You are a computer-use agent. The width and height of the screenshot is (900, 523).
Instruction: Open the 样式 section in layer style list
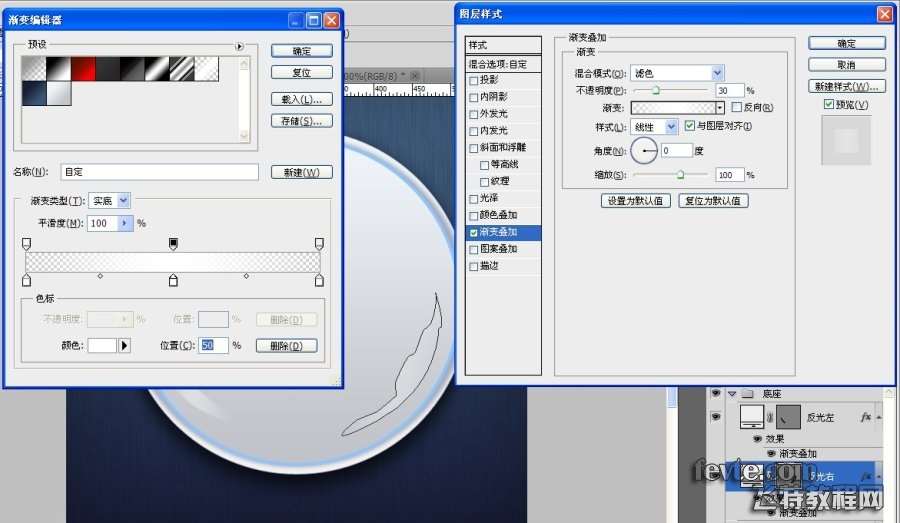(x=503, y=45)
